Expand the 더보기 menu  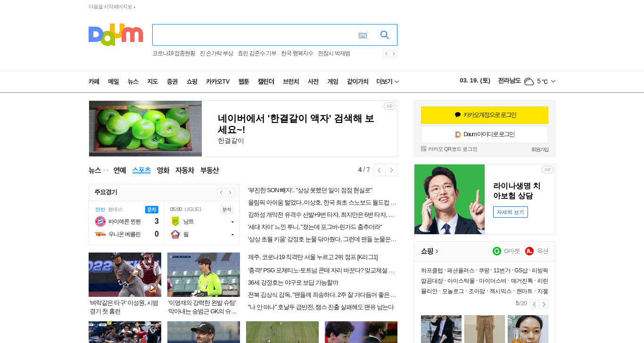[388, 82]
